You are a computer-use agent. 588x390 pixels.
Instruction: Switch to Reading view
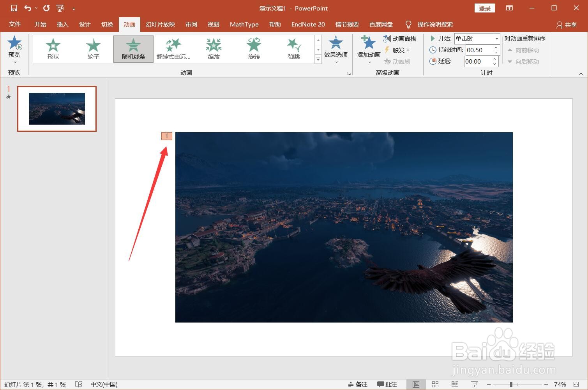click(x=455, y=385)
